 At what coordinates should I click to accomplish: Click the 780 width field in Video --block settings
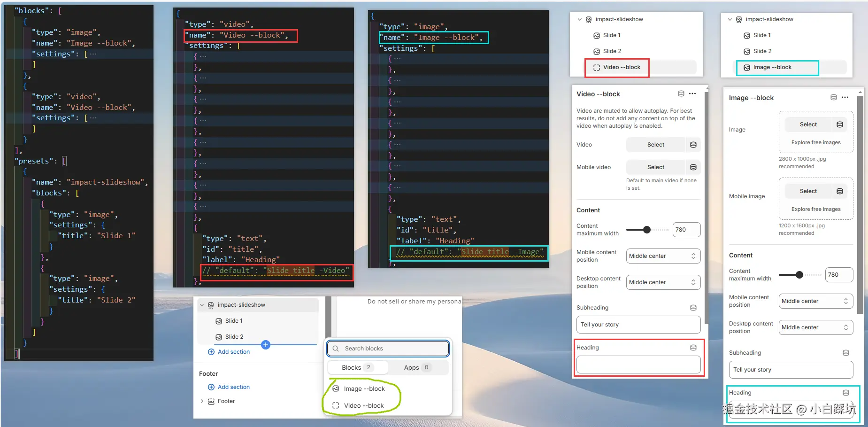[x=686, y=230]
